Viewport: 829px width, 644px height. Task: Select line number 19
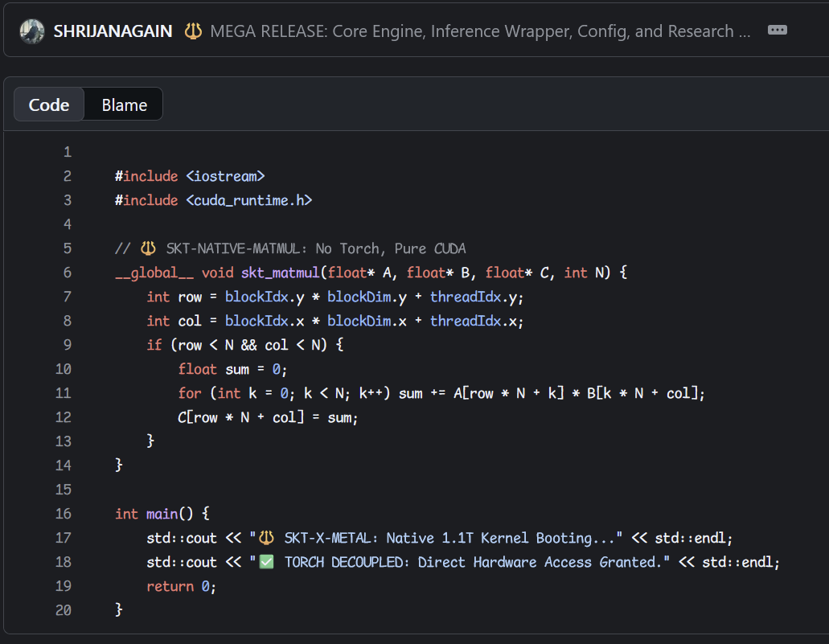(x=64, y=586)
